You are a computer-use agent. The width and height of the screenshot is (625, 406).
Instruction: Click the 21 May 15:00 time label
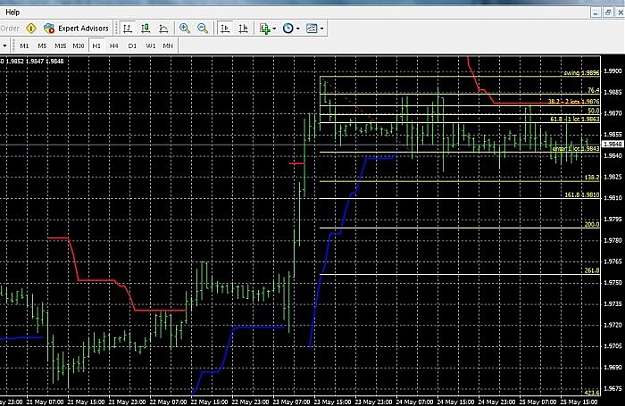pos(86,402)
